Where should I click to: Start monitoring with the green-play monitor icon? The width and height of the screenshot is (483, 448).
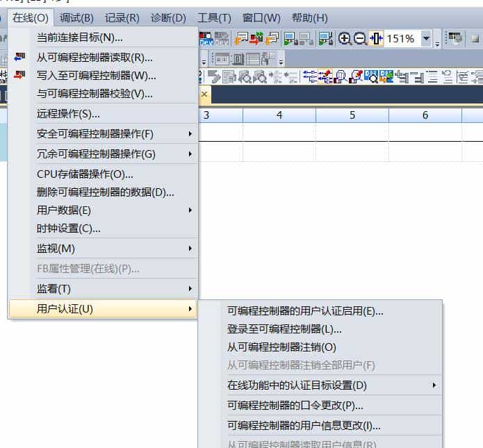coord(290,39)
